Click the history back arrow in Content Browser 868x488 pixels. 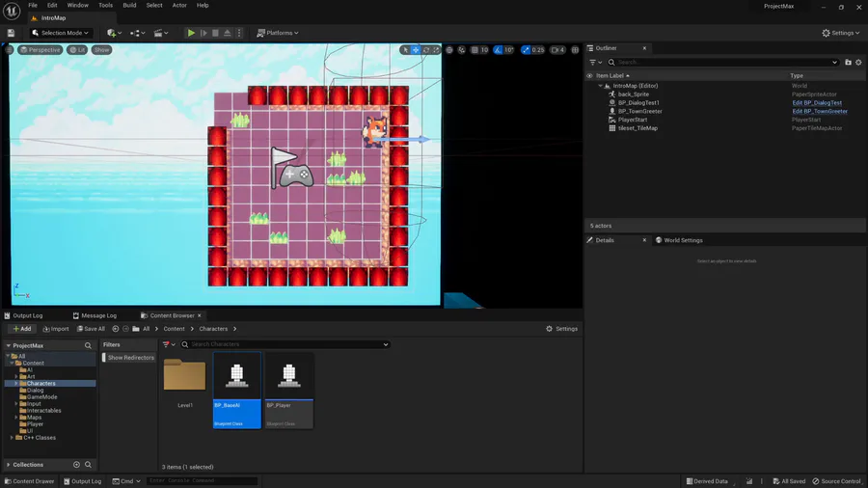click(x=116, y=329)
